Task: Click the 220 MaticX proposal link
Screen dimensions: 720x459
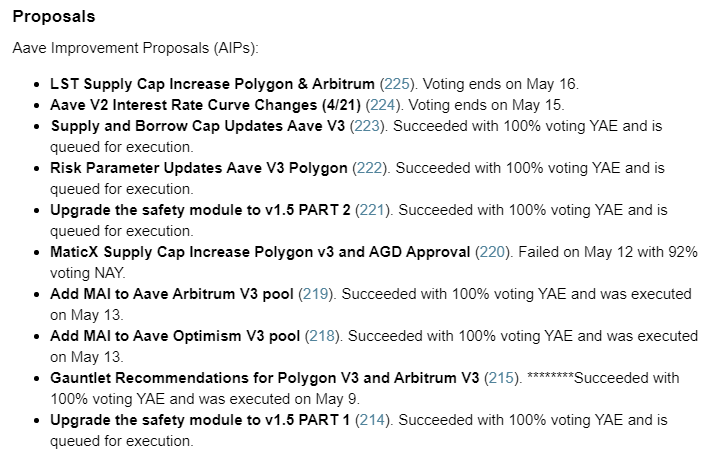Action: (x=492, y=252)
